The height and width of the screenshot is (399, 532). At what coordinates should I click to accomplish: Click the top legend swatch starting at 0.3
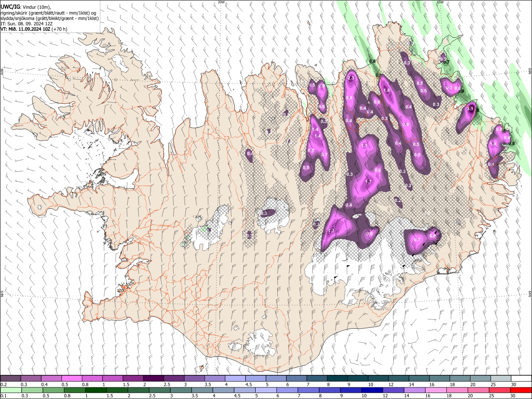click(31, 378)
